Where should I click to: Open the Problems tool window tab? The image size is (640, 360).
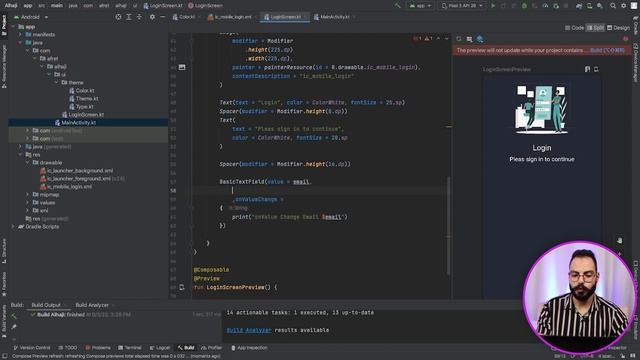coord(98,348)
